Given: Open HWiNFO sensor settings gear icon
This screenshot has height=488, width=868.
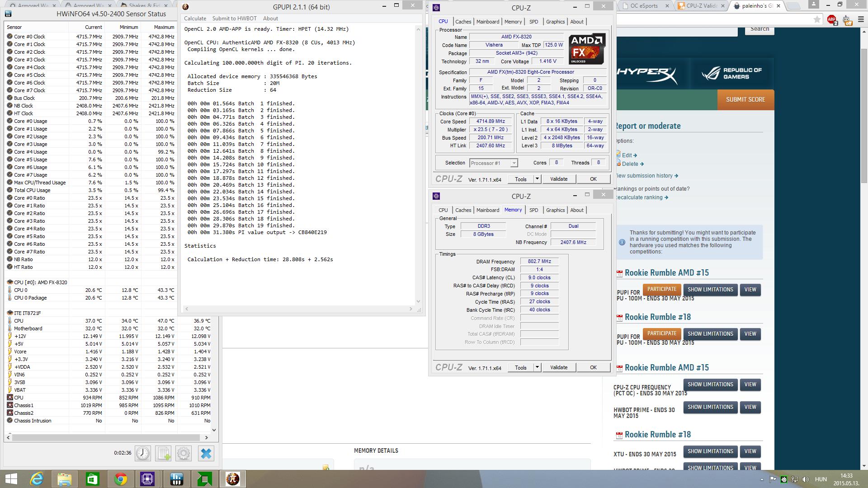Looking at the screenshot, I should pos(184,453).
